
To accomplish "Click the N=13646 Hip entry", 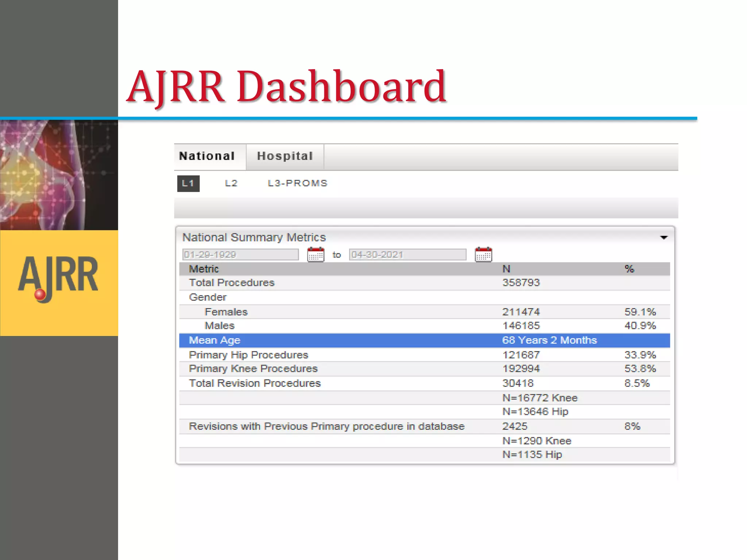I will click(535, 412).
